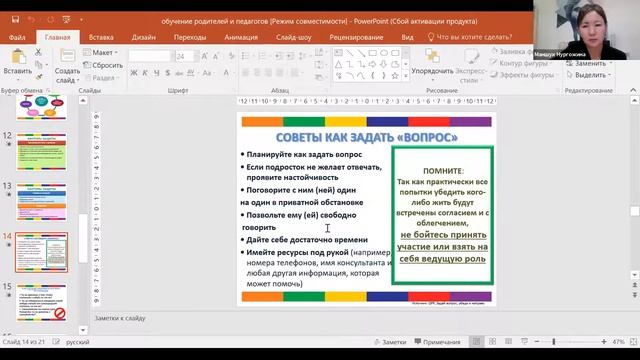Switch to the Вставка tab
Viewport: 640px width, 360px height.
pyautogui.click(x=101, y=37)
